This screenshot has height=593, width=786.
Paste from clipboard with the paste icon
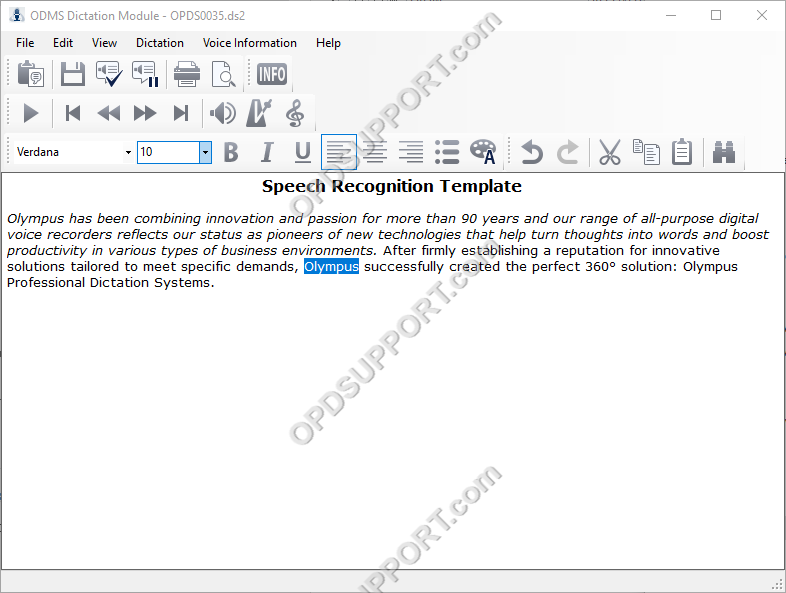682,152
